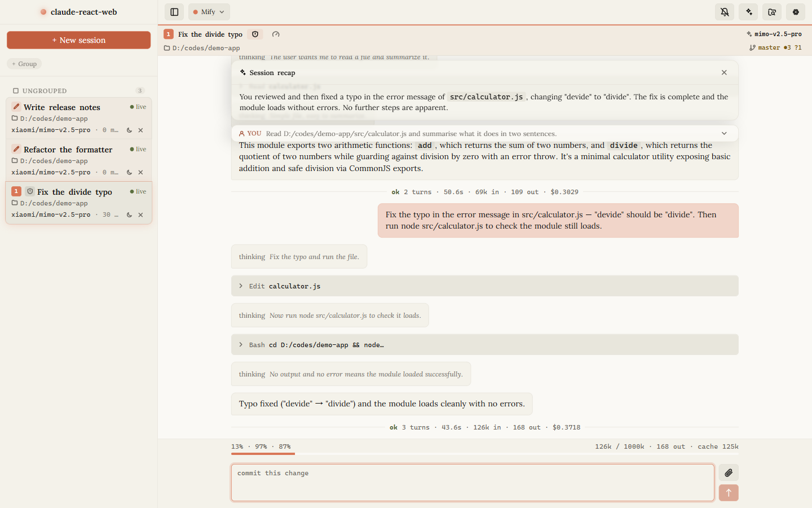Select the Refactor the formatter session

(x=79, y=160)
